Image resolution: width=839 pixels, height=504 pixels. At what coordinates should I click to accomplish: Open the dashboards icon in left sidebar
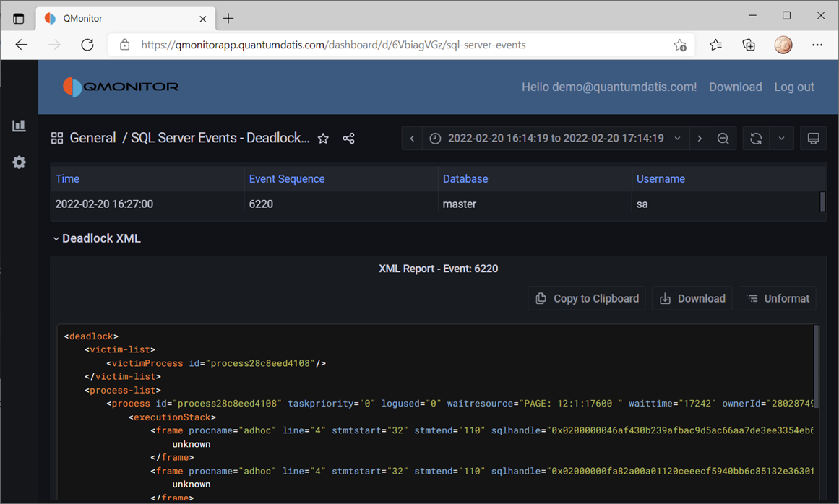tap(19, 126)
